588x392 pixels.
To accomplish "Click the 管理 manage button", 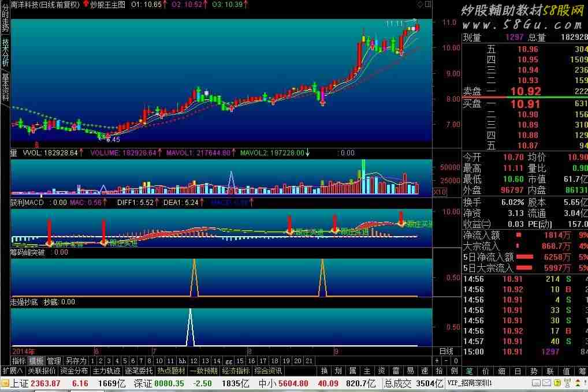I will point(54,361).
